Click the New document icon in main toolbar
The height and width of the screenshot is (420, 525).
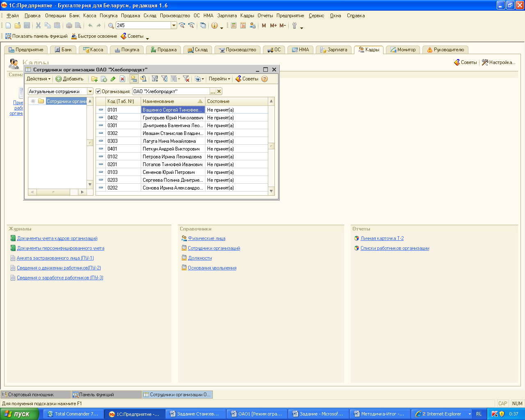8,25
